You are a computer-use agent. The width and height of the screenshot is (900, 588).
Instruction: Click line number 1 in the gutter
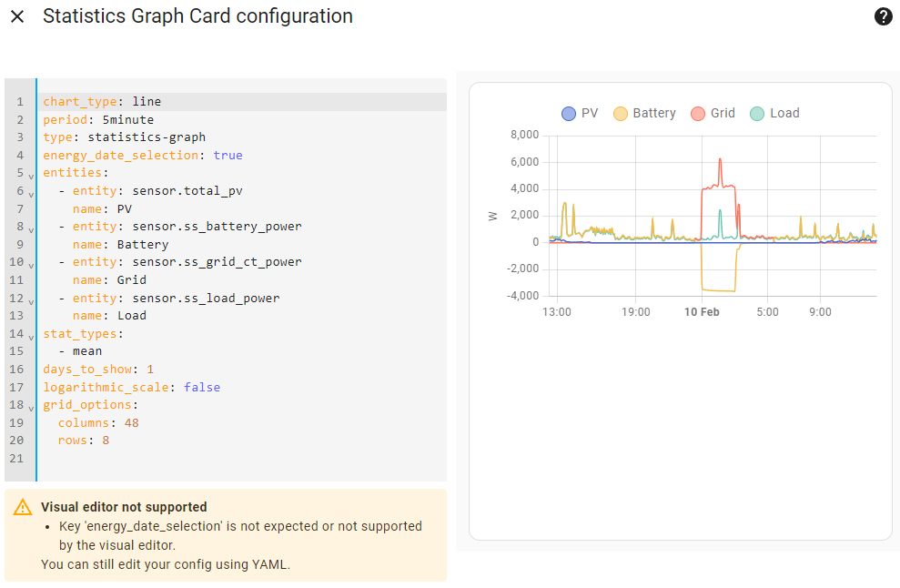(x=20, y=102)
